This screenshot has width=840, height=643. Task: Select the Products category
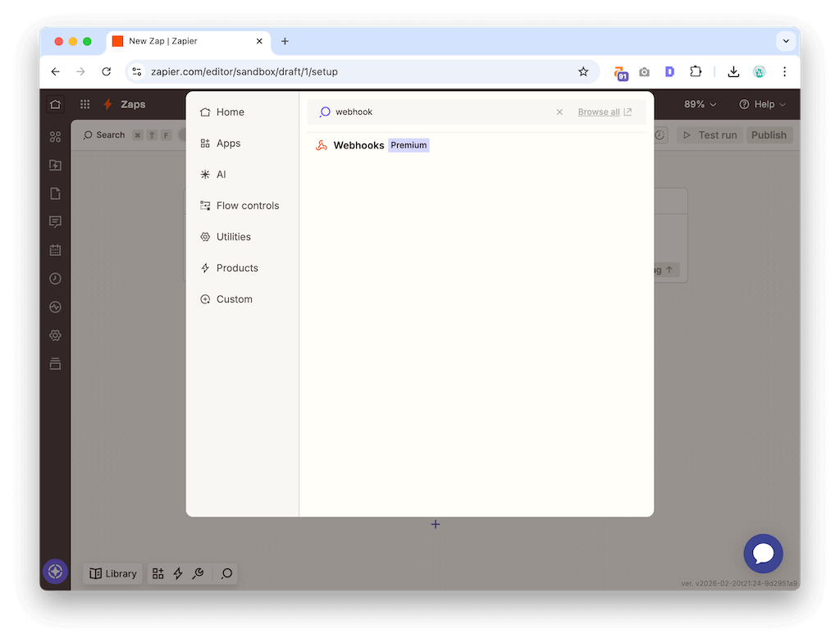(236, 268)
